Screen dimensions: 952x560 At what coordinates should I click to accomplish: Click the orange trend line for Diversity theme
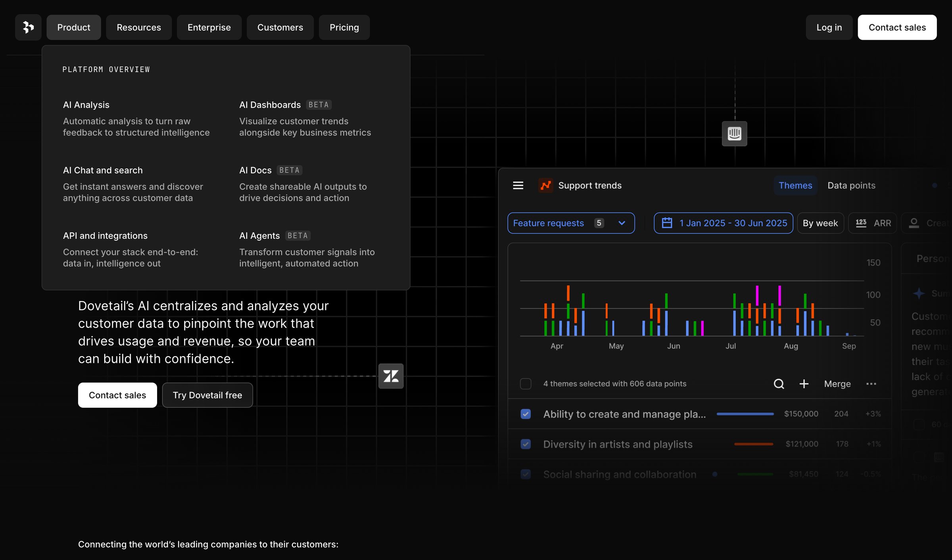754,444
